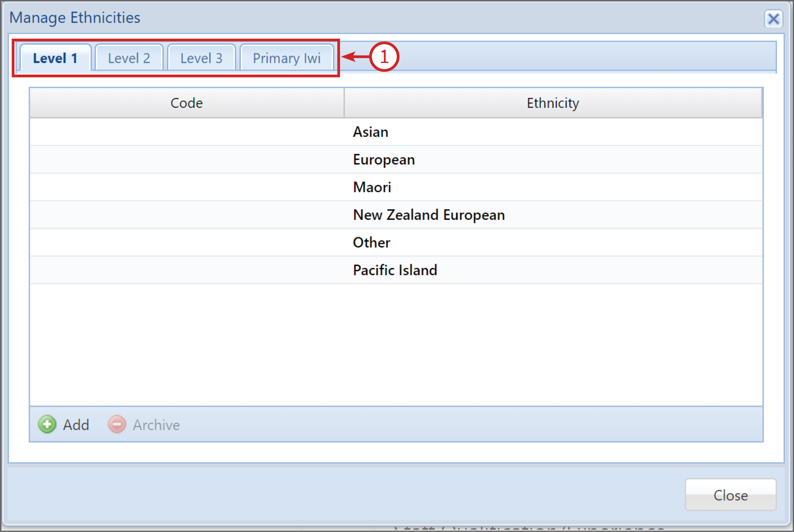
Task: Select the Asian ethnicity row
Action: [396, 132]
